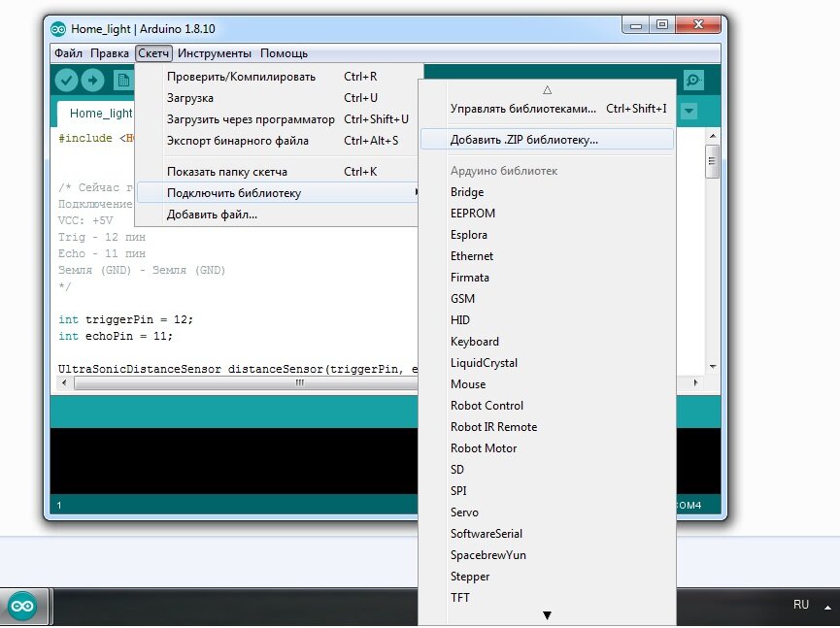Click the 'Земля (GND) - Земля (GND)' line
The image size is (840, 628).
pos(142,271)
